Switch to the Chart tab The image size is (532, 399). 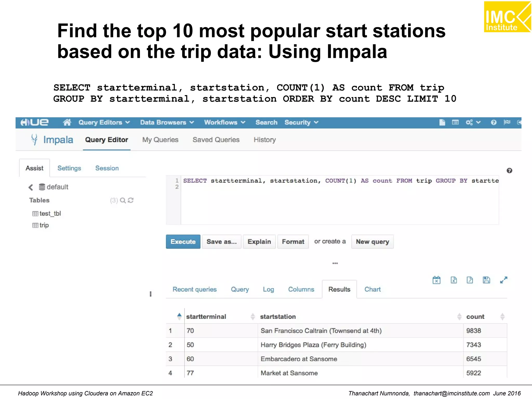tap(373, 289)
